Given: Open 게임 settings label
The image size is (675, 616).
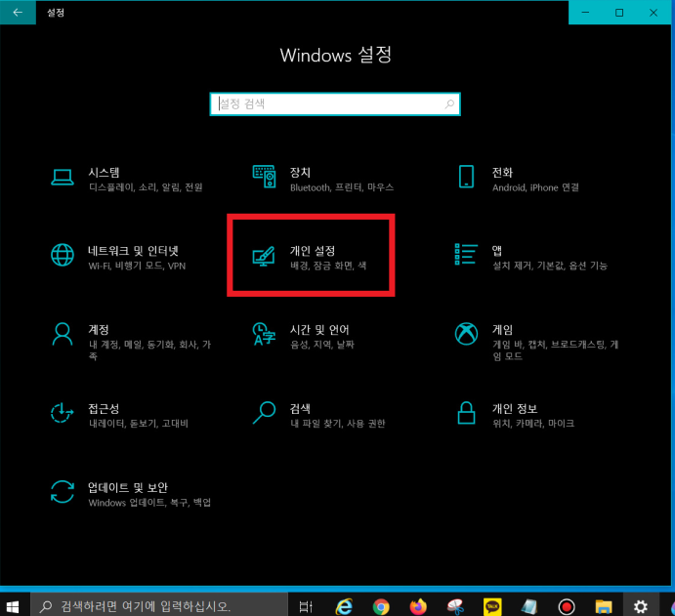Looking at the screenshot, I should (x=502, y=330).
